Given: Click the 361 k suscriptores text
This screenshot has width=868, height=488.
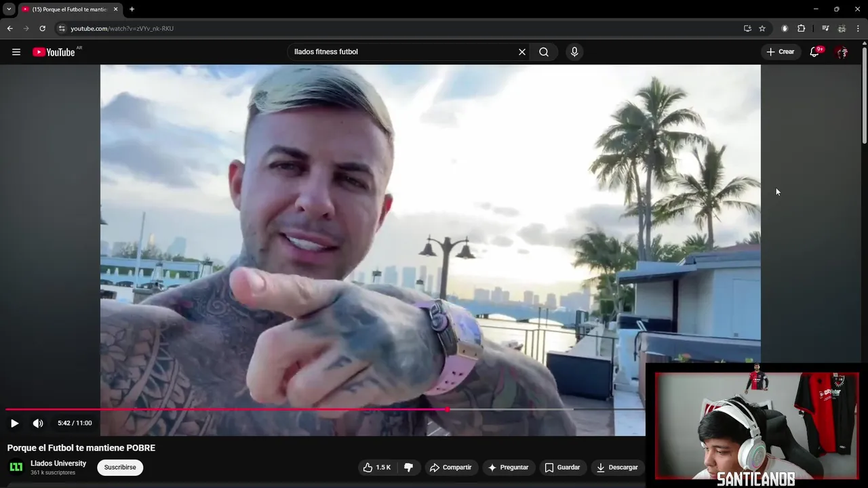Looking at the screenshot, I should tap(53, 473).
